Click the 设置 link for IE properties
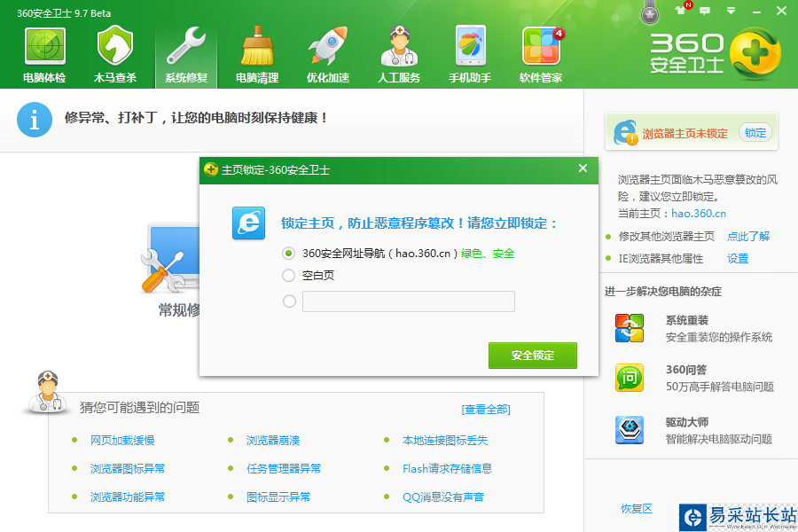 (x=738, y=259)
